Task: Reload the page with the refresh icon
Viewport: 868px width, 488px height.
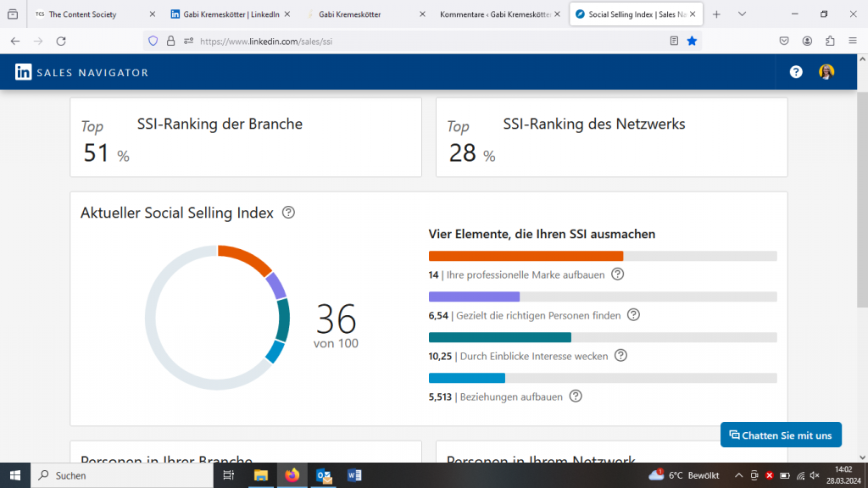Action: 61,41
